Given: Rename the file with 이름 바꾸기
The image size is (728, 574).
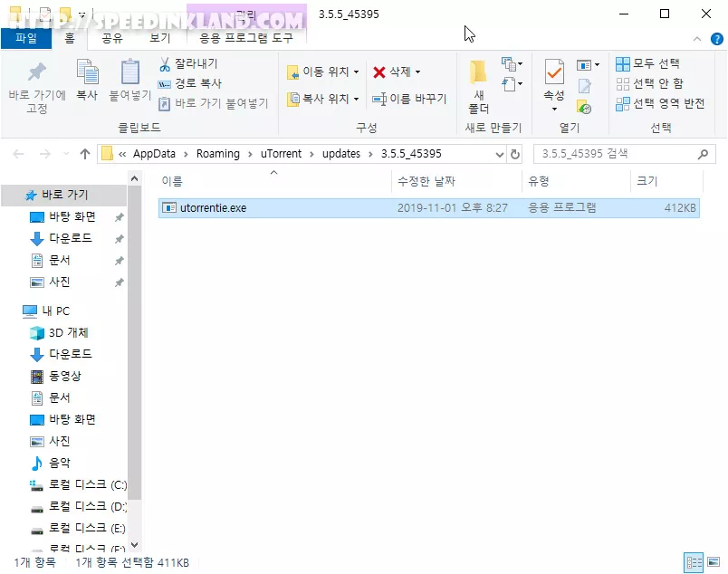Looking at the screenshot, I should click(x=409, y=99).
